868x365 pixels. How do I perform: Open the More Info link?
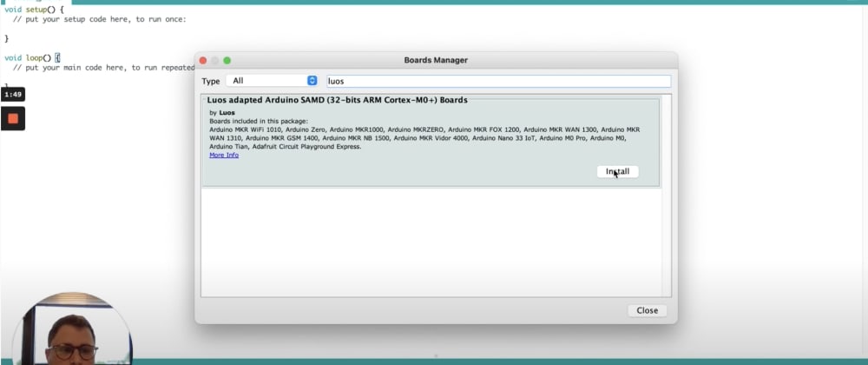[224, 155]
